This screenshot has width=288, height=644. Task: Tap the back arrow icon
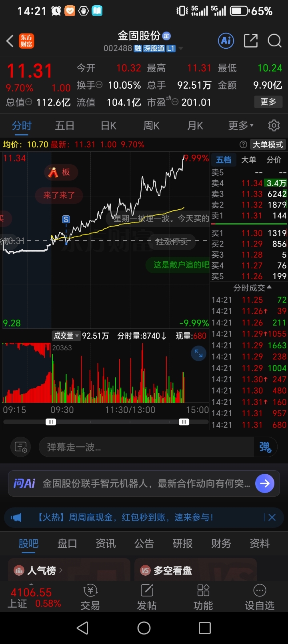[x=10, y=41]
